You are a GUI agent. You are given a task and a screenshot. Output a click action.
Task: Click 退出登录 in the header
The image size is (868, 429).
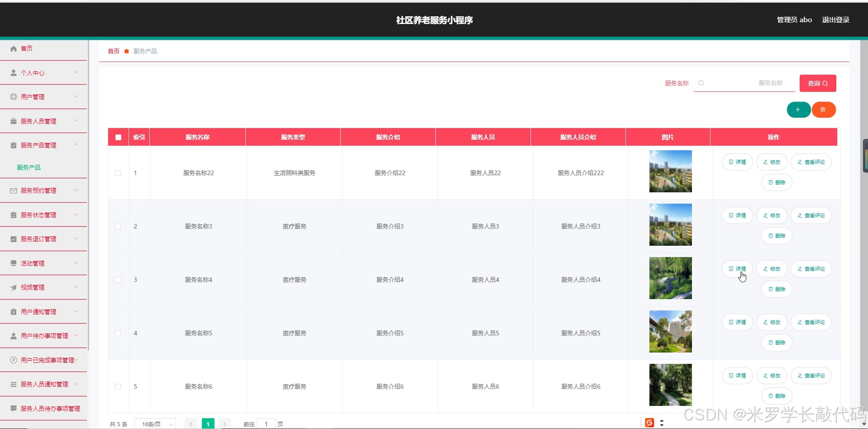[x=835, y=20]
